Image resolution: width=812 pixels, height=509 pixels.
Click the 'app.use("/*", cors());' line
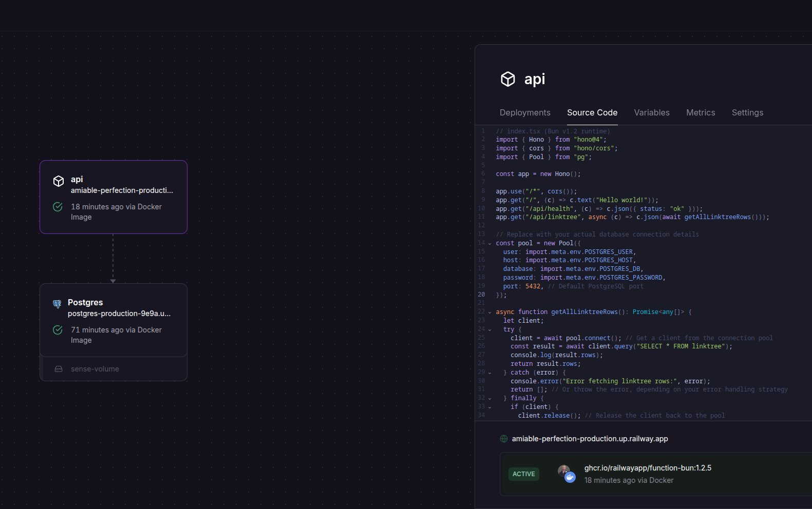pos(536,191)
